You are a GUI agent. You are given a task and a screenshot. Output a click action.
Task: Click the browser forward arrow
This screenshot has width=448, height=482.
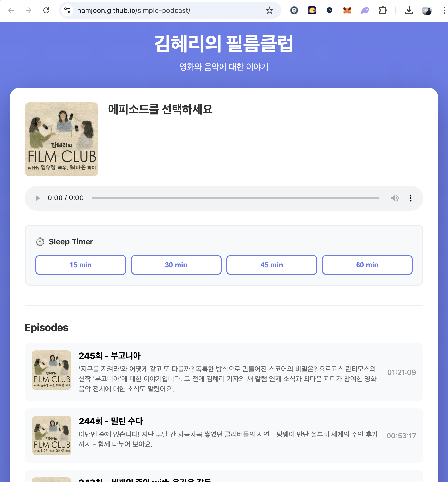(x=29, y=10)
